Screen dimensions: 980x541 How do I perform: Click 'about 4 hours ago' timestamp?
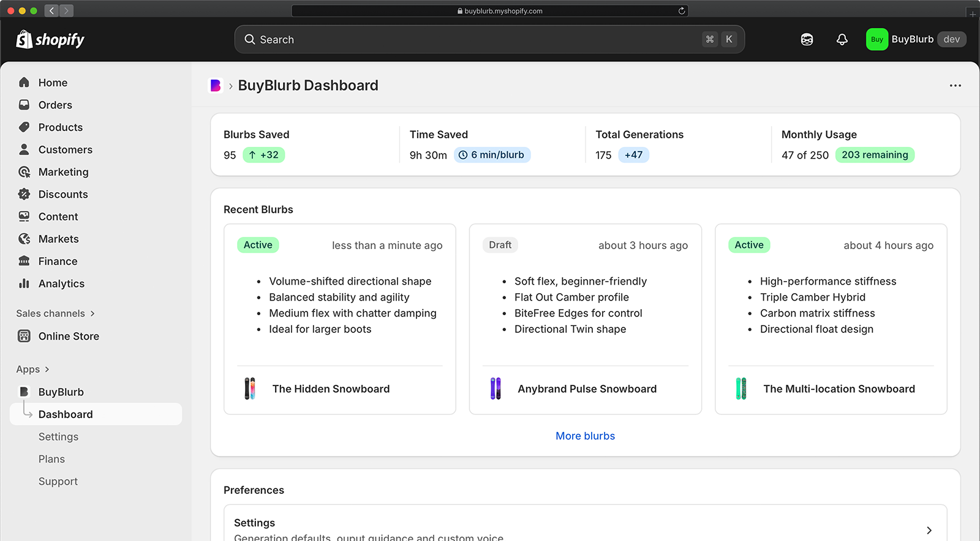tap(889, 245)
